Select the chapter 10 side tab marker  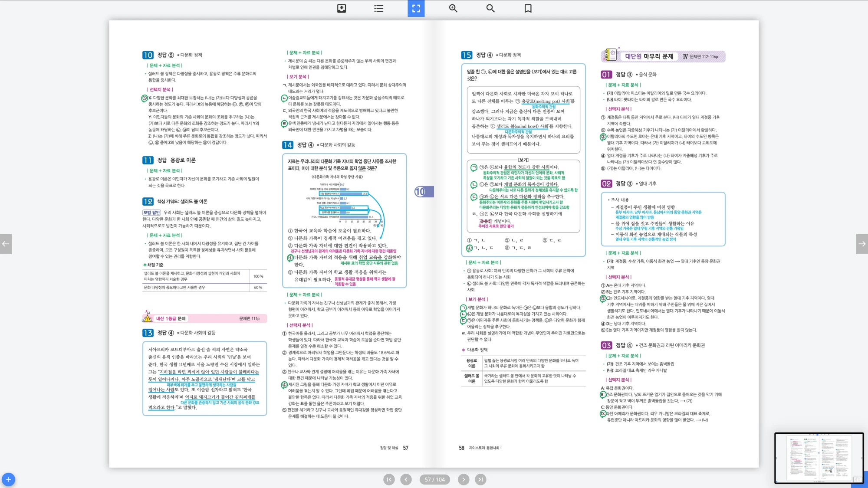pos(424,192)
